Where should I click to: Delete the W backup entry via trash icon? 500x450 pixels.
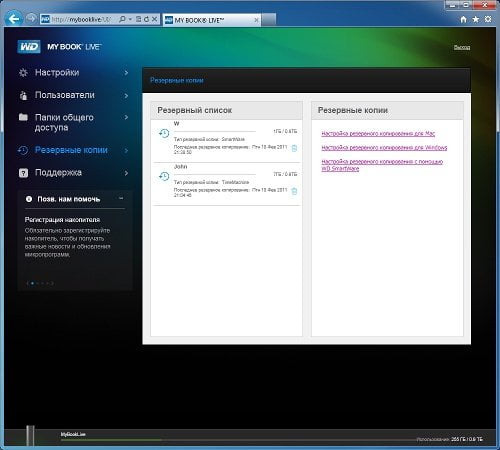294,148
